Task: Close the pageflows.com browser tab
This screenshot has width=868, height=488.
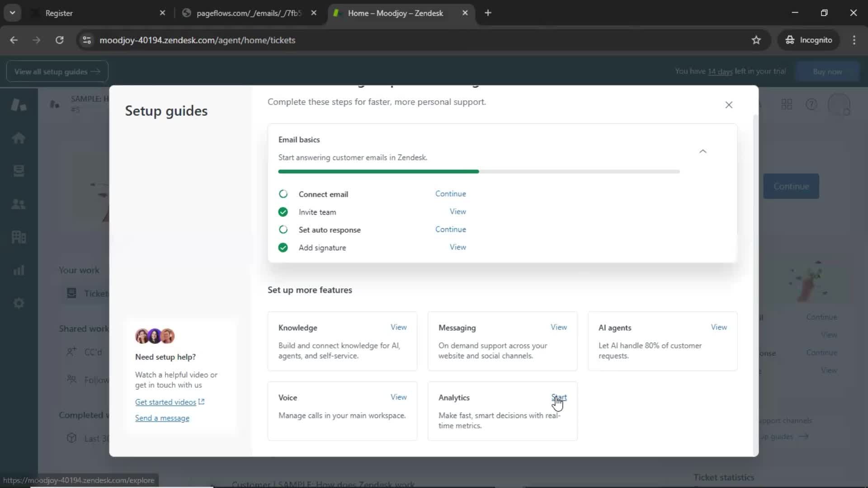Action: click(314, 13)
